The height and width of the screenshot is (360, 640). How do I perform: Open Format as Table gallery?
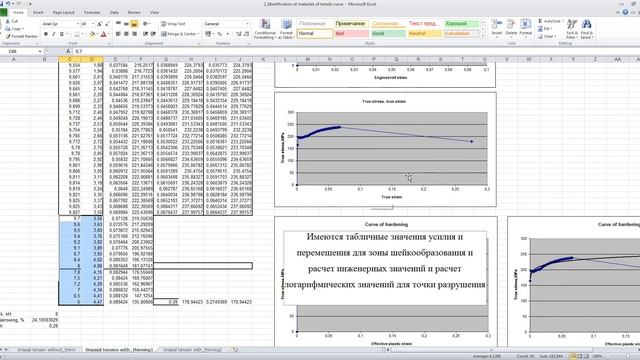(x=286, y=29)
